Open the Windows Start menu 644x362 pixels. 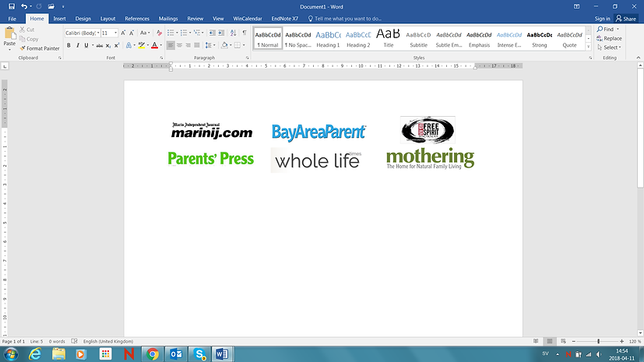click(11, 353)
